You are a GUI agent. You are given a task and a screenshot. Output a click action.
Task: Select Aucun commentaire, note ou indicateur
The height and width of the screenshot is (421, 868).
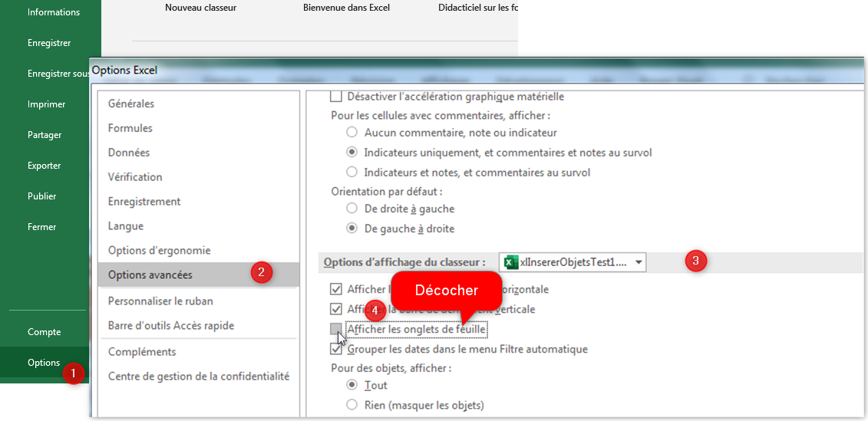point(351,133)
